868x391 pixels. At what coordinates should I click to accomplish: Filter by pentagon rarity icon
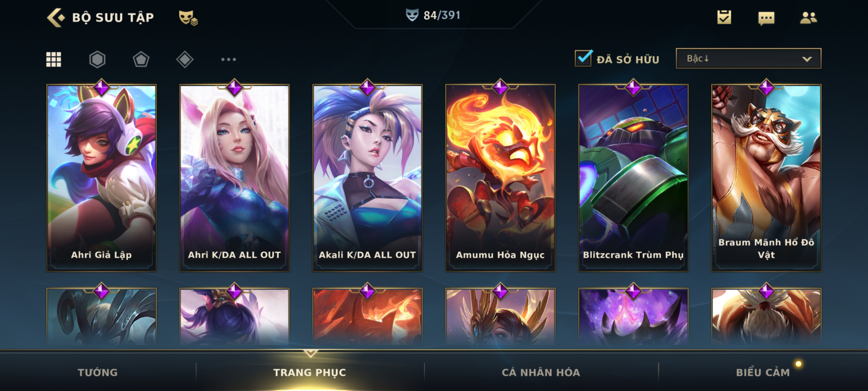click(x=141, y=59)
